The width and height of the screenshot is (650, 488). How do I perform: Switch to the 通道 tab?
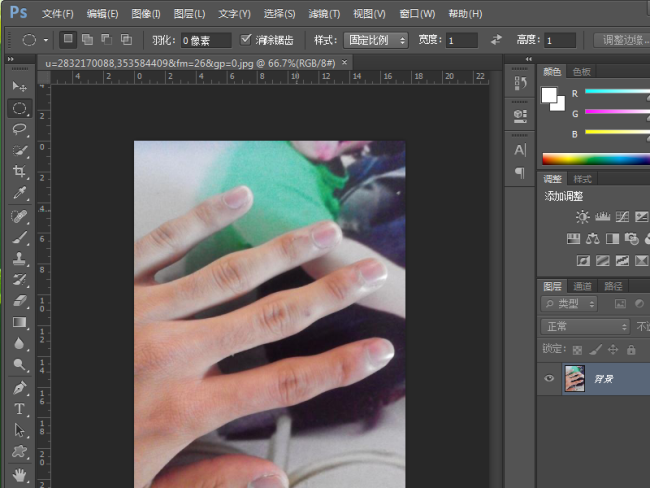(x=583, y=286)
